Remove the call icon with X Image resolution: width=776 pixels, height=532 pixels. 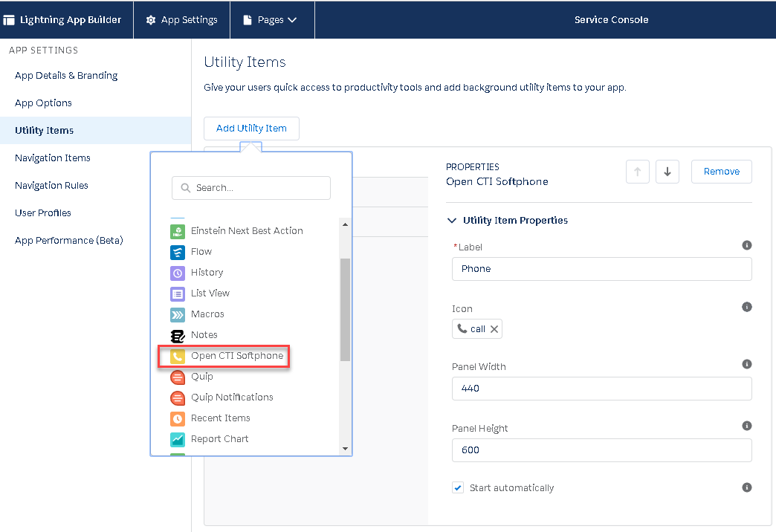point(494,329)
